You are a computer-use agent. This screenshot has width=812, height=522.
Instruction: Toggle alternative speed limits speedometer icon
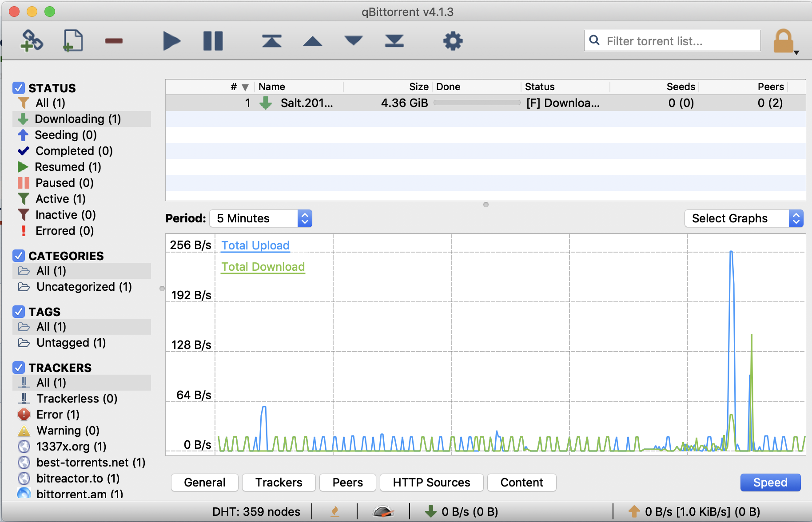coord(383,512)
